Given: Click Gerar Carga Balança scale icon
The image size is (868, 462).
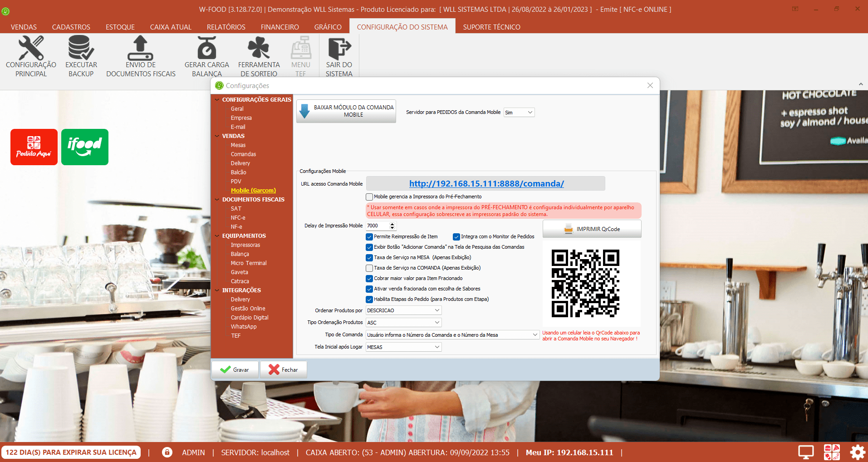Looking at the screenshot, I should (206, 48).
